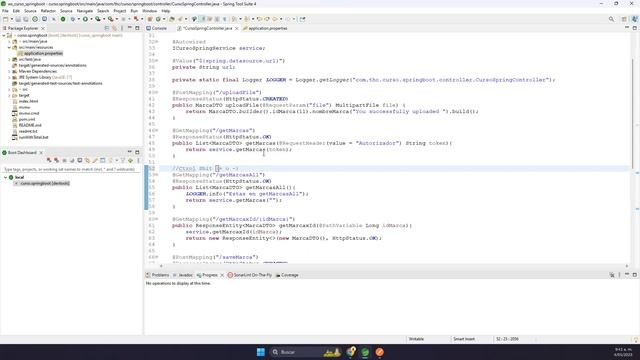640x360 pixels.
Task: Click the open browser icon in Boot Dashboard toolbar
Action: click(72, 160)
